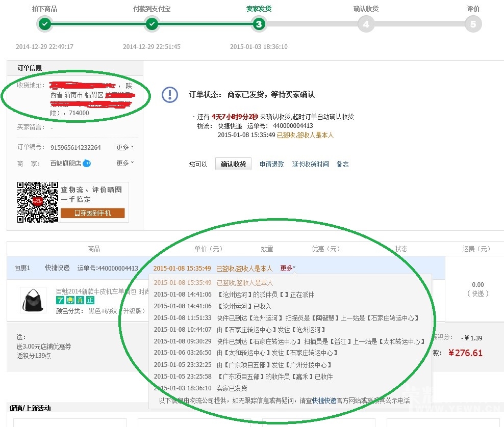Screen dimensions: 504x427
Task: Open the black leather bag product thumbnail
Action: point(34,300)
